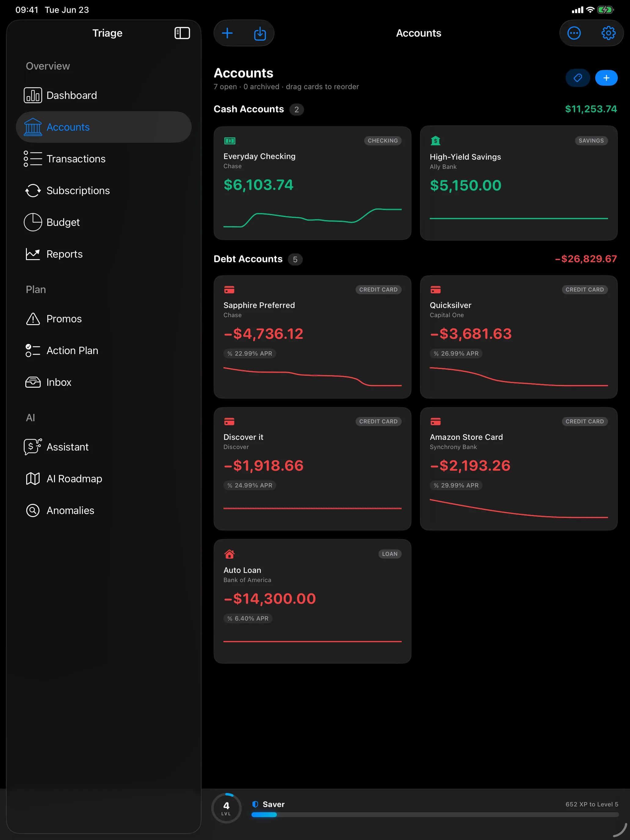Open the settings gear

[608, 33]
